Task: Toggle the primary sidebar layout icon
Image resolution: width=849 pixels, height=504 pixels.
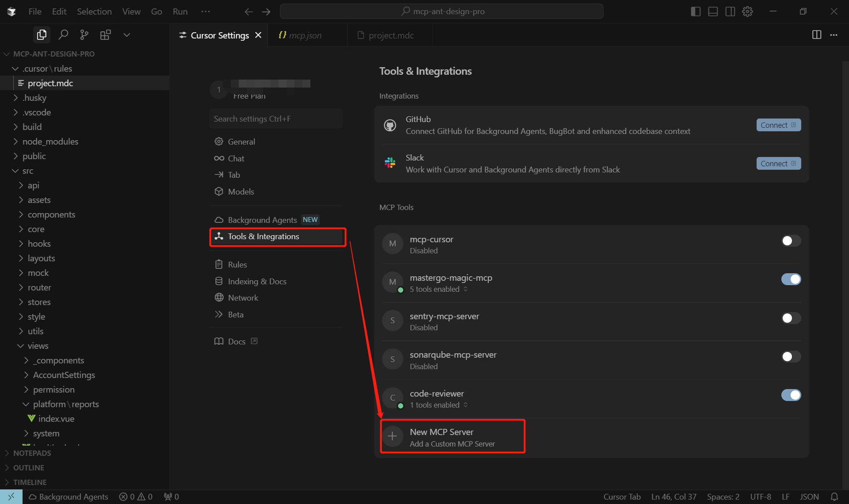Action: (x=696, y=11)
